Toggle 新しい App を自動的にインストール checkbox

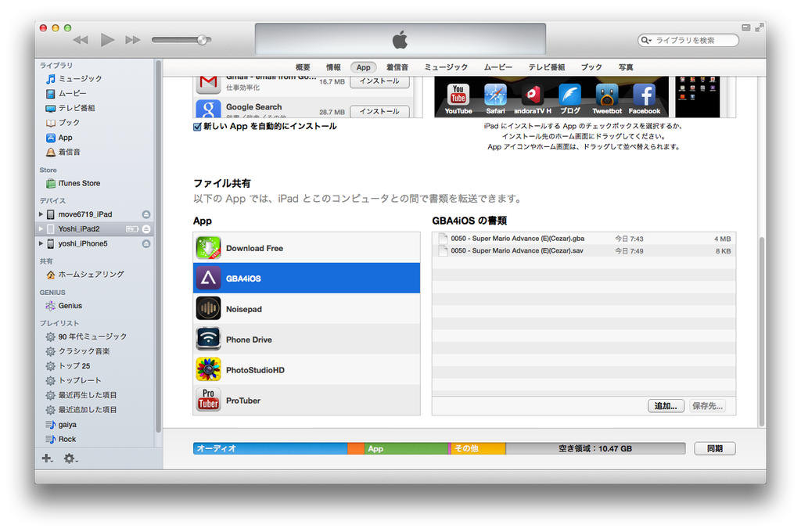[x=197, y=127]
